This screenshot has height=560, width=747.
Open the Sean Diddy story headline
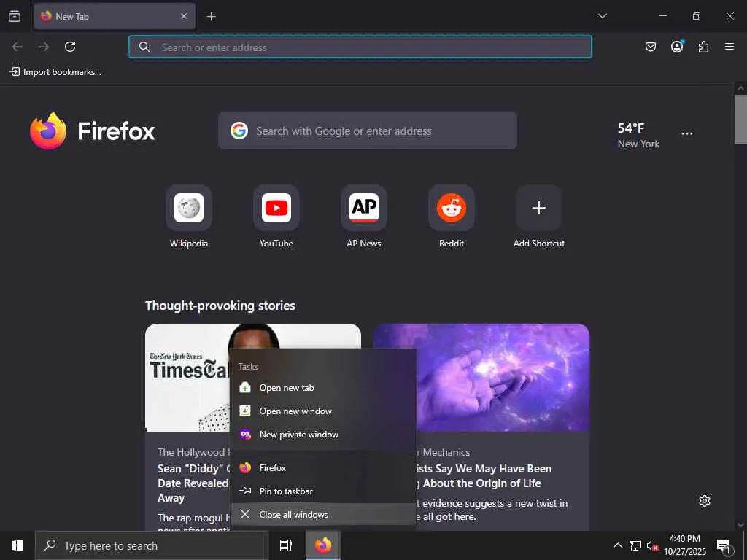pos(193,483)
